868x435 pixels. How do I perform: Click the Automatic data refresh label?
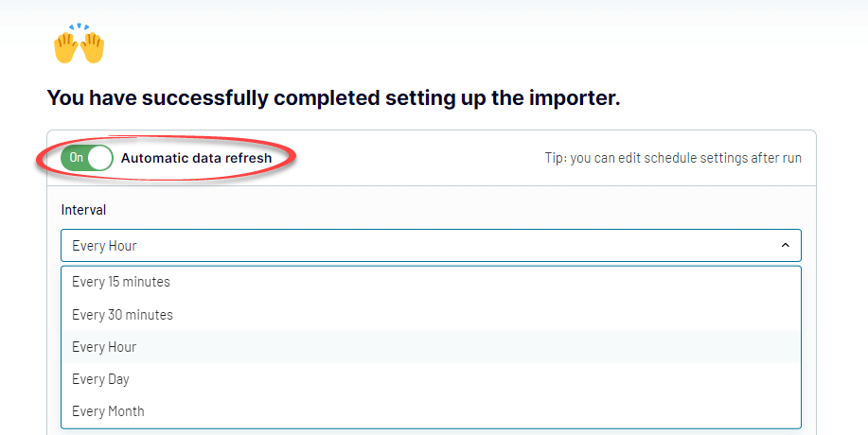(x=197, y=158)
